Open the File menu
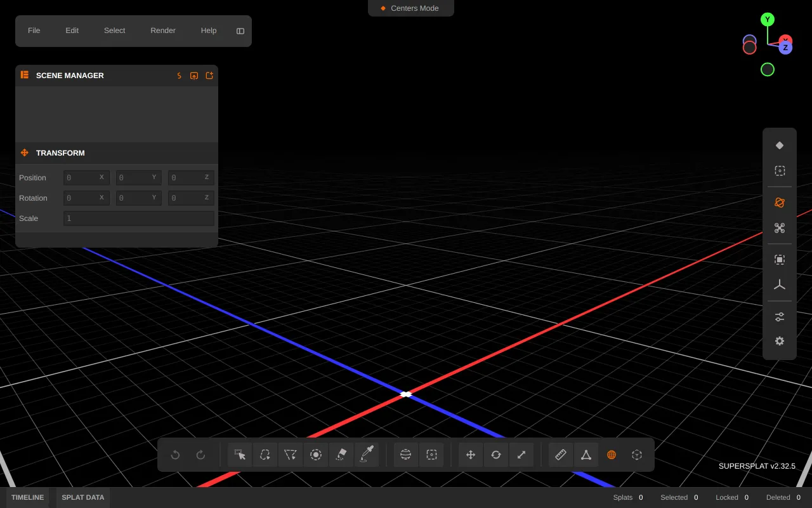Image resolution: width=812 pixels, height=508 pixels. click(x=34, y=30)
